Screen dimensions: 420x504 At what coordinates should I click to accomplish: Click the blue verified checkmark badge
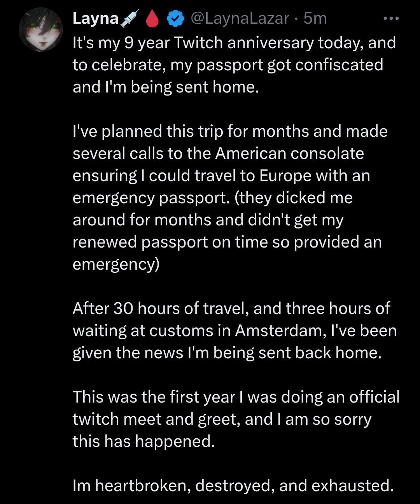coord(175,19)
